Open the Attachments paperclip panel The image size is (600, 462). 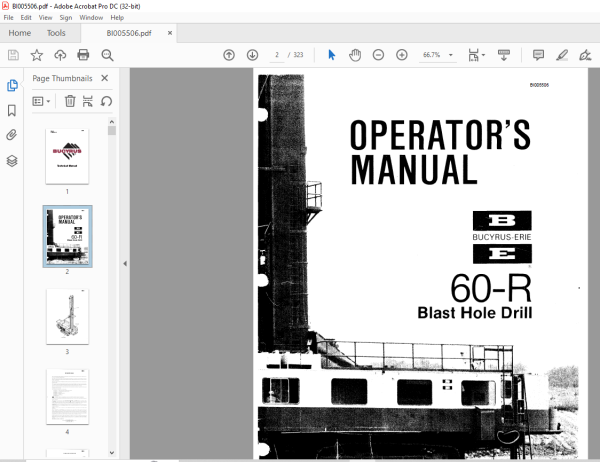(x=12, y=135)
